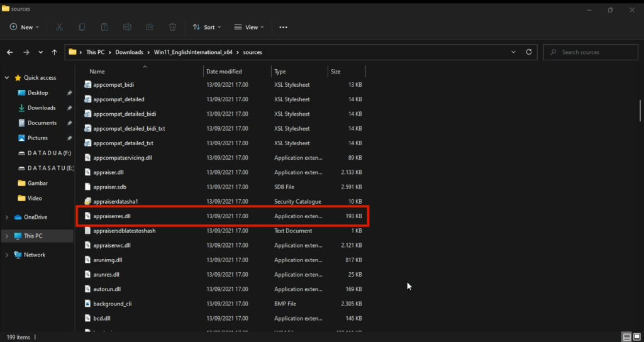Click the Search sources input field

[x=591, y=52]
